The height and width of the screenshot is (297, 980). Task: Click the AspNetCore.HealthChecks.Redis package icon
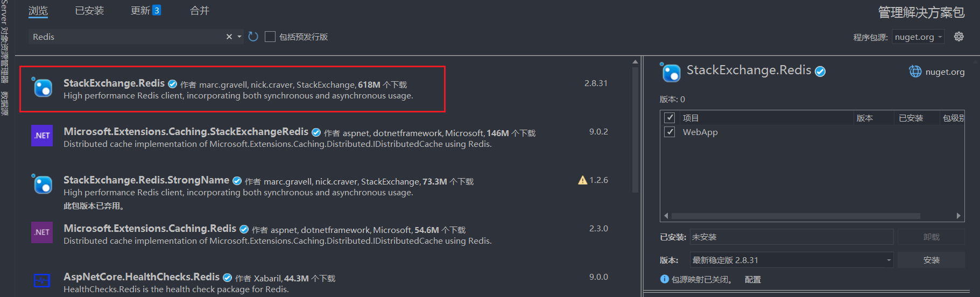point(42,280)
